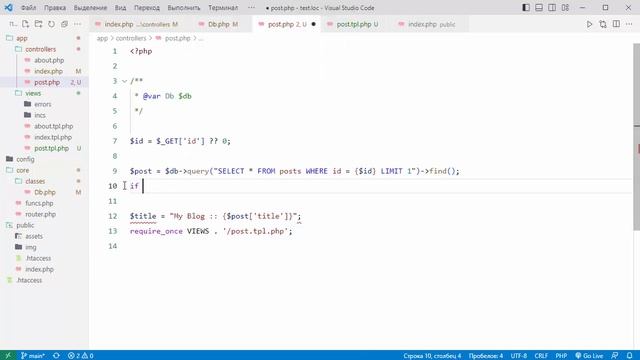The image size is (640, 360).
Task: Collapse the public folder
Action: pyautogui.click(x=25, y=225)
